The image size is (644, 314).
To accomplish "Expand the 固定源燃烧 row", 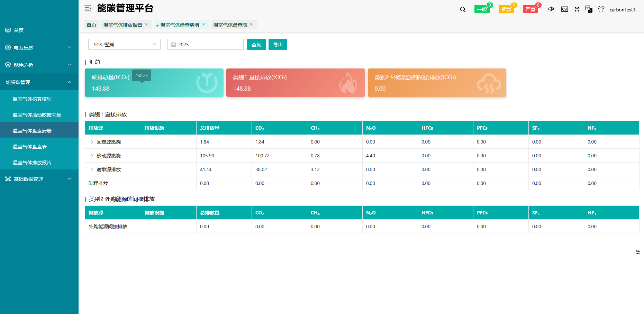I will pos(92,142).
